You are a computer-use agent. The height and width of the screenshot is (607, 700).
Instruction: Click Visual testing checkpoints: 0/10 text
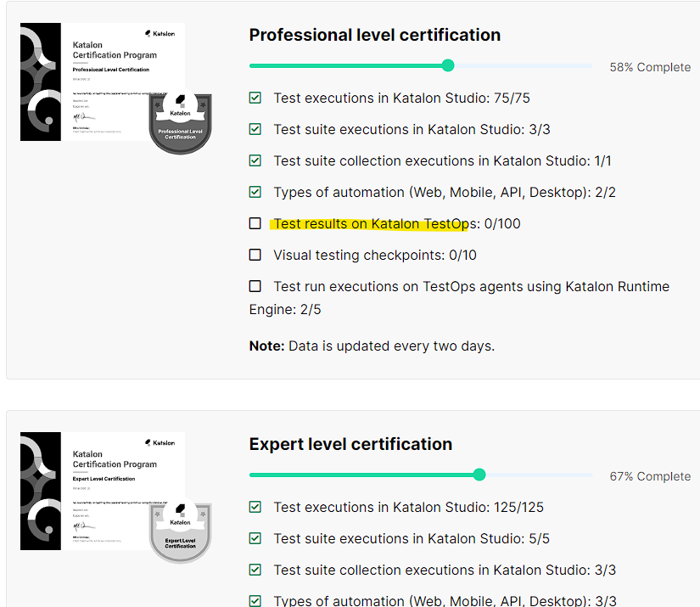(375, 255)
